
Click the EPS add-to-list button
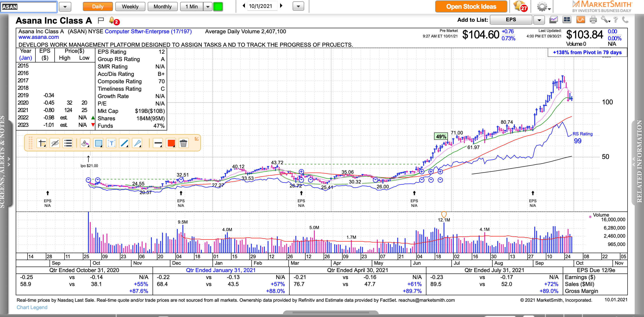pos(511,20)
